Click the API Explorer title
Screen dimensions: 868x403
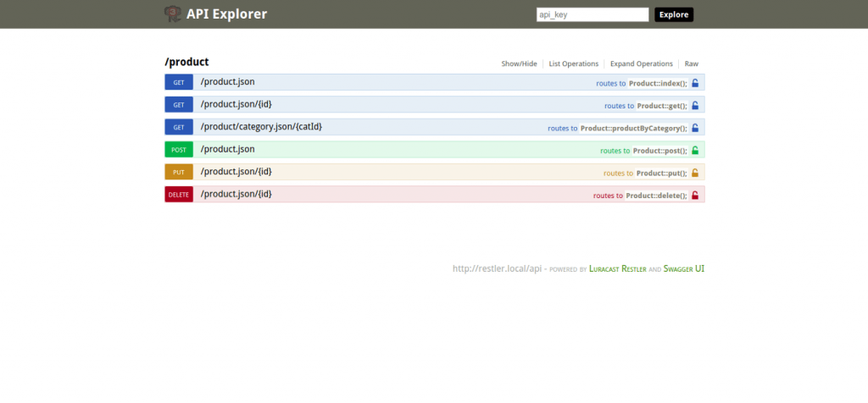coord(226,14)
